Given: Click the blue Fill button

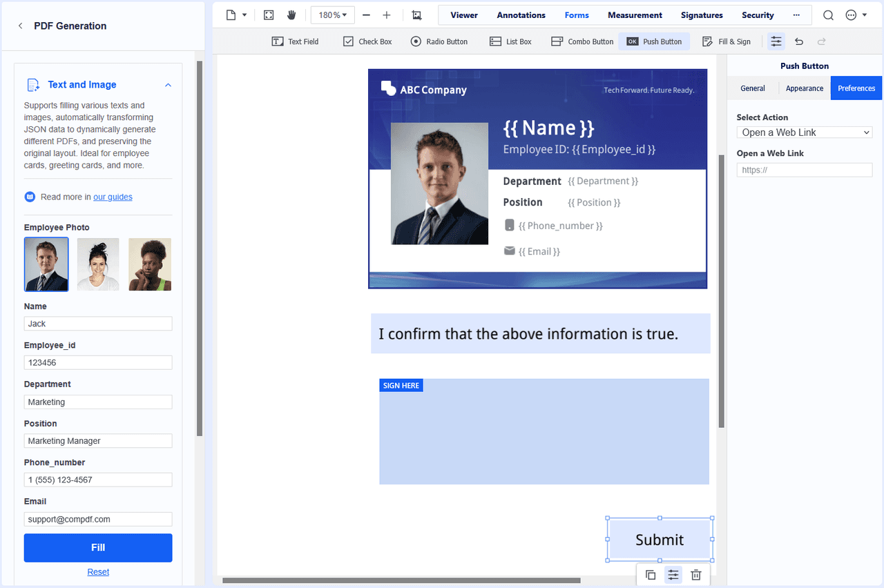Looking at the screenshot, I should coord(98,548).
